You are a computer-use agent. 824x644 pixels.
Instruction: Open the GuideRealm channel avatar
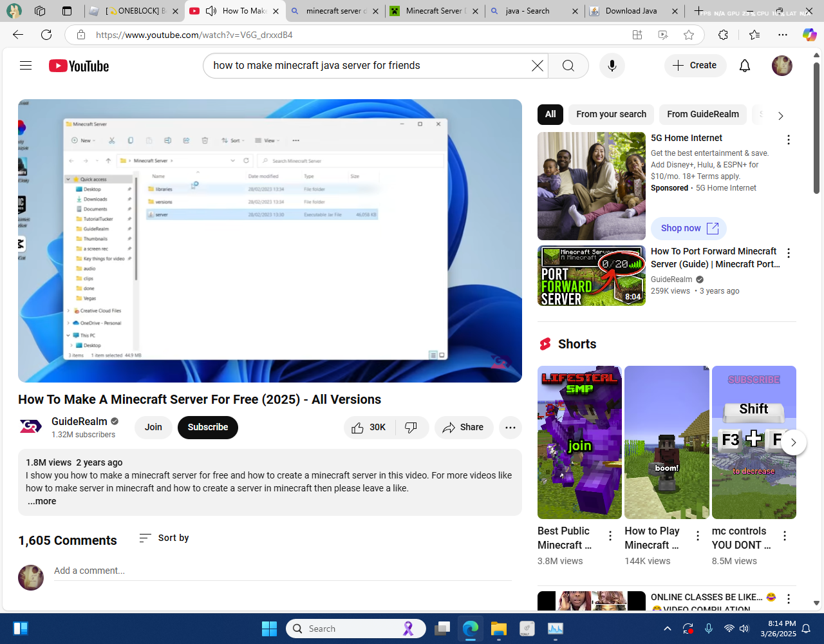[30, 427]
